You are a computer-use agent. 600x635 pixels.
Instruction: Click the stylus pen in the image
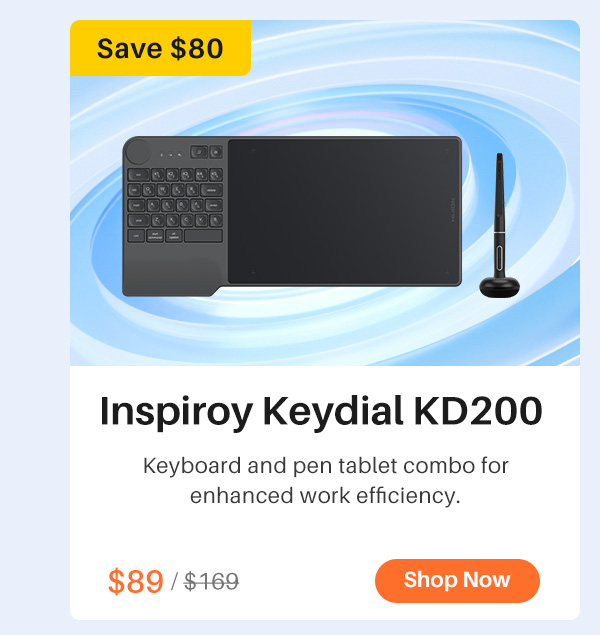(x=500, y=212)
